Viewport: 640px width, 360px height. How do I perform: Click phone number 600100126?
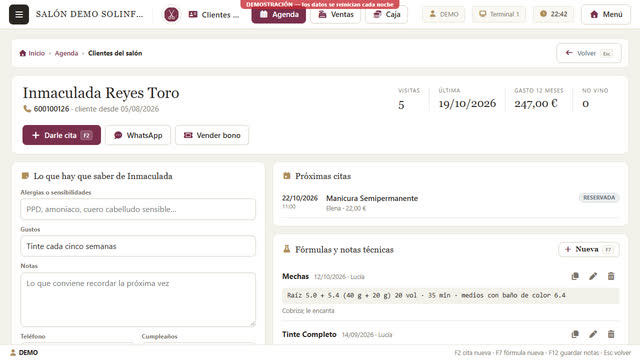tap(51, 109)
